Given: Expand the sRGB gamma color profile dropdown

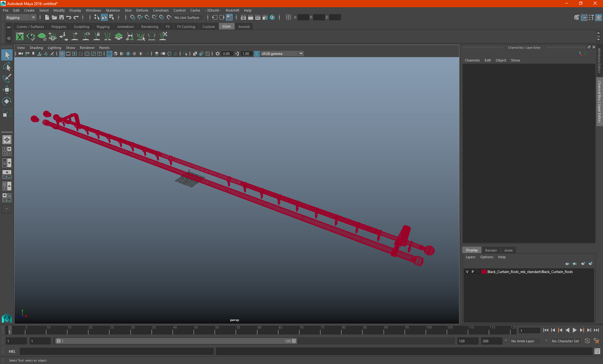Looking at the screenshot, I should [x=301, y=53].
